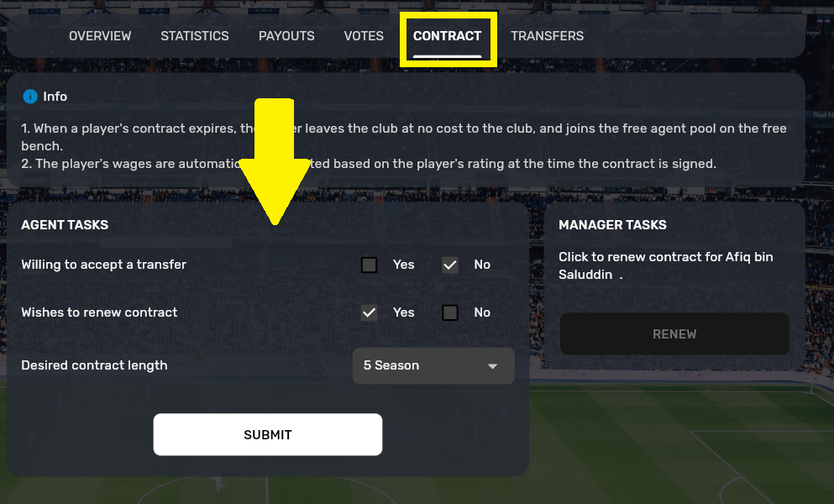The width and height of the screenshot is (834, 504).
Task: Uncheck Yes for wishes to renew contract
Action: point(369,312)
